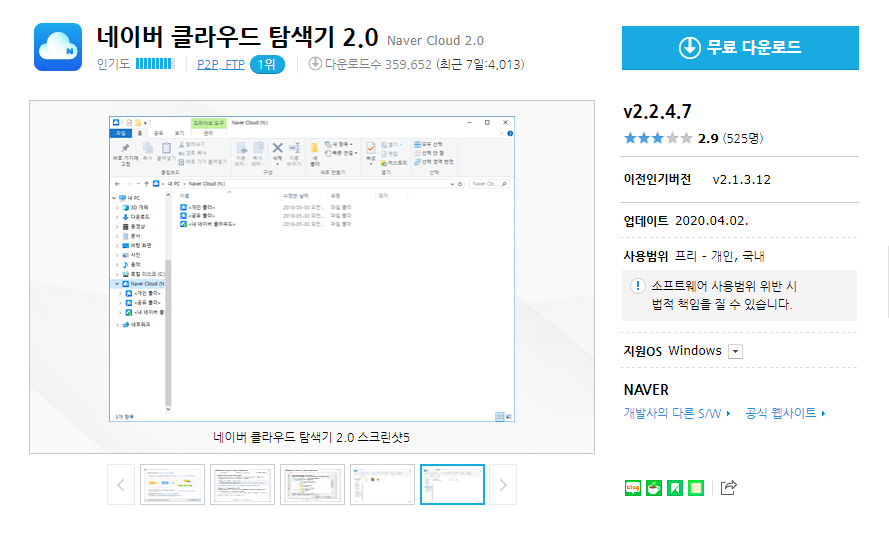889x538 pixels.
Task: Show next thumbnails with right arrow
Action: pyautogui.click(x=503, y=485)
